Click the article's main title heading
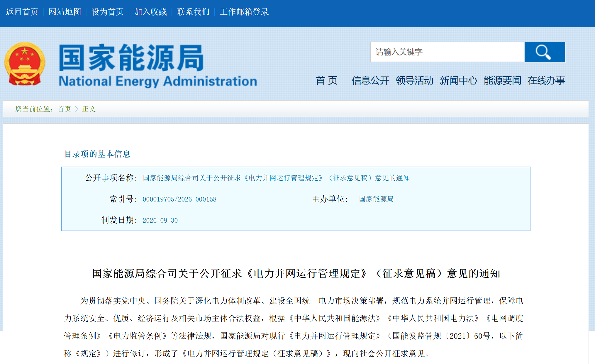Viewport: 595px width, 364px height. pyautogui.click(x=296, y=274)
